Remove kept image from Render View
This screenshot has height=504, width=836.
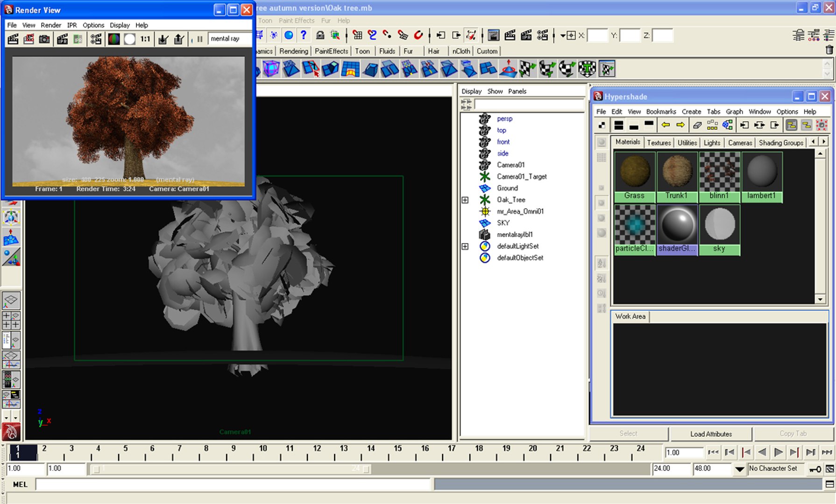pyautogui.click(x=179, y=39)
